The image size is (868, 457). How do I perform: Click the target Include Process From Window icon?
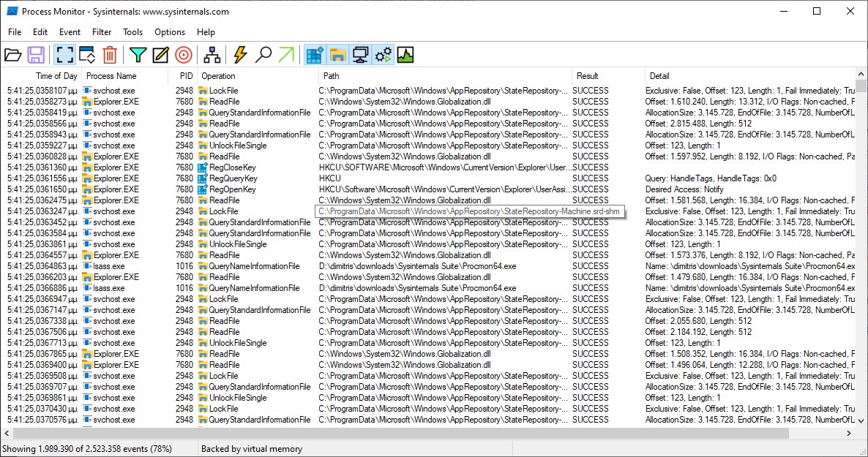pos(184,55)
